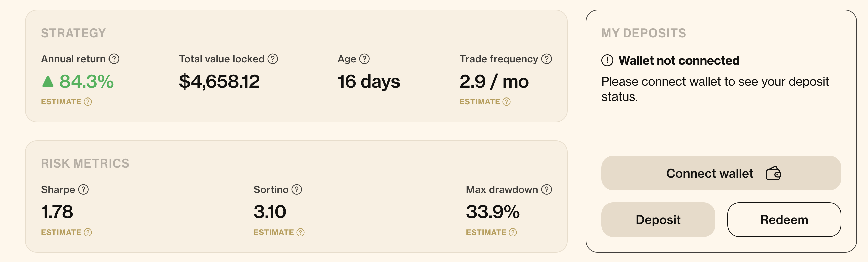Select the Redeem button
Image resolution: width=868 pixels, height=262 pixels.
pyautogui.click(x=784, y=219)
